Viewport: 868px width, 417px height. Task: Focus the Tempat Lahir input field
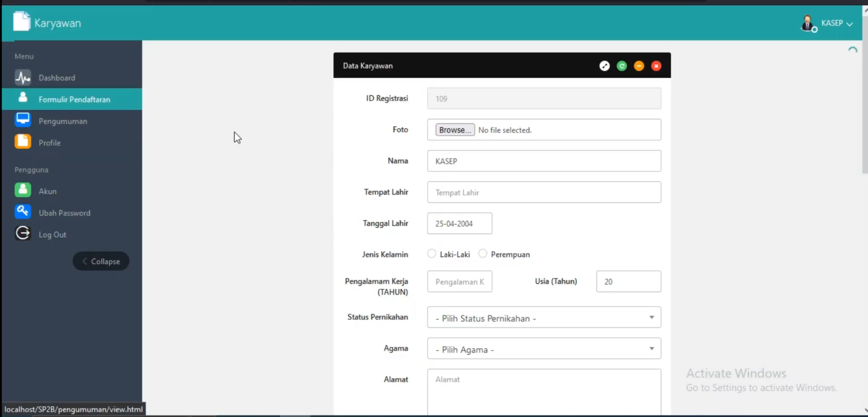(x=544, y=192)
